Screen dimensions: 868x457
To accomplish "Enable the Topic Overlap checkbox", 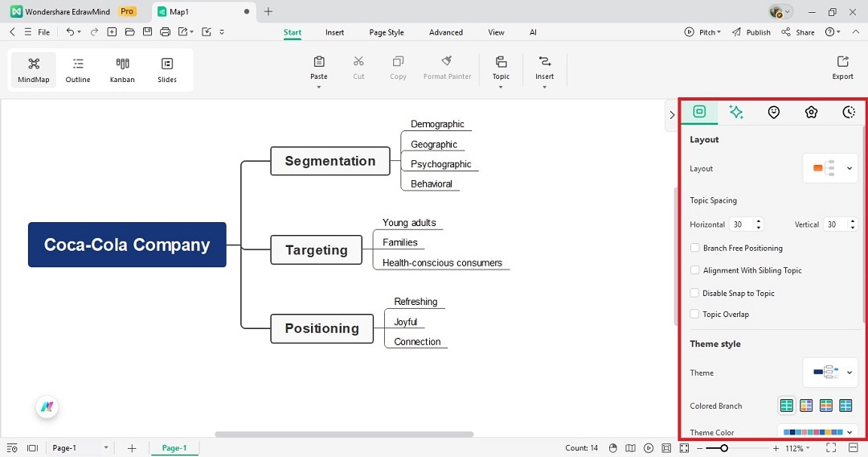I will click(x=694, y=314).
